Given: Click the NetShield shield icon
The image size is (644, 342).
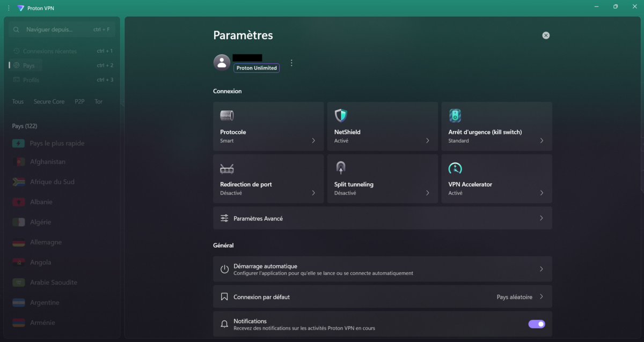Looking at the screenshot, I should tap(341, 115).
